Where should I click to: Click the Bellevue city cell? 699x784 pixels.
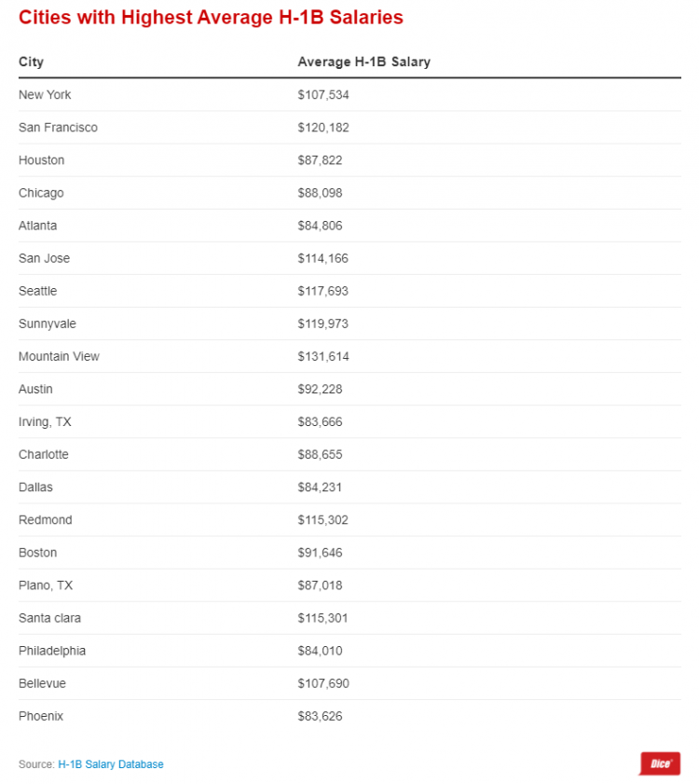pyautogui.click(x=42, y=683)
